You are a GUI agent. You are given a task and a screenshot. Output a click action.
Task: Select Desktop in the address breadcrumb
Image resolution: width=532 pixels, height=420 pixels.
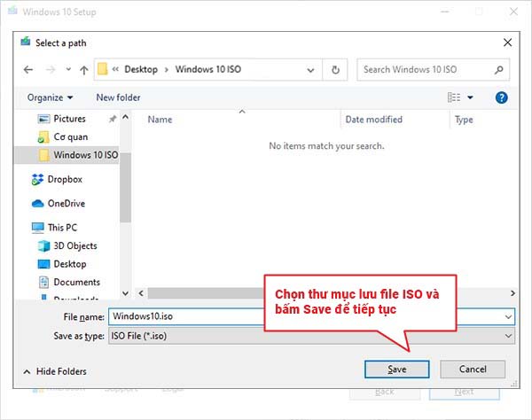point(141,69)
